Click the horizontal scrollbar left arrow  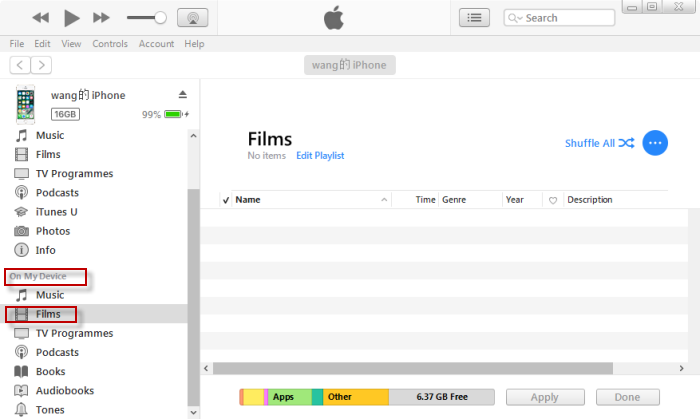tap(206, 368)
